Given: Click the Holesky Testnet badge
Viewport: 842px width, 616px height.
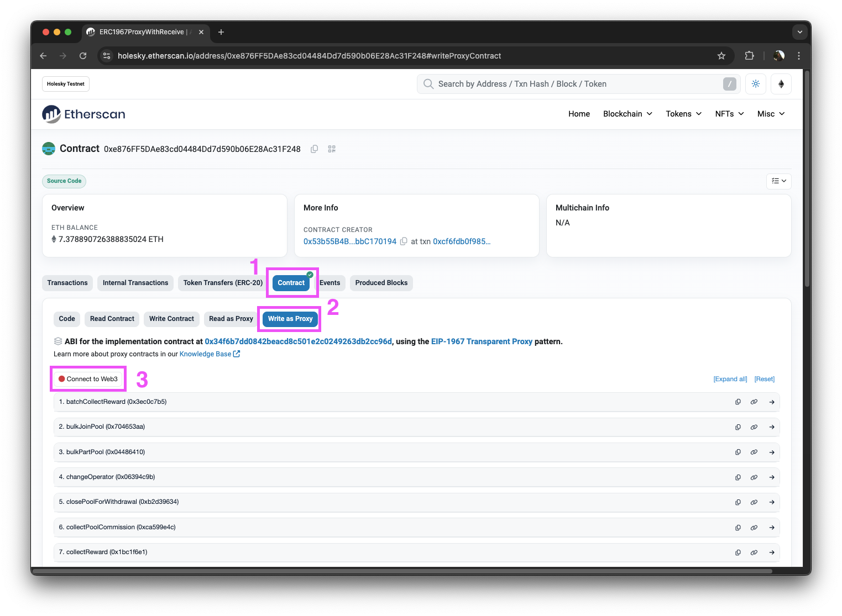Looking at the screenshot, I should pyautogui.click(x=66, y=84).
